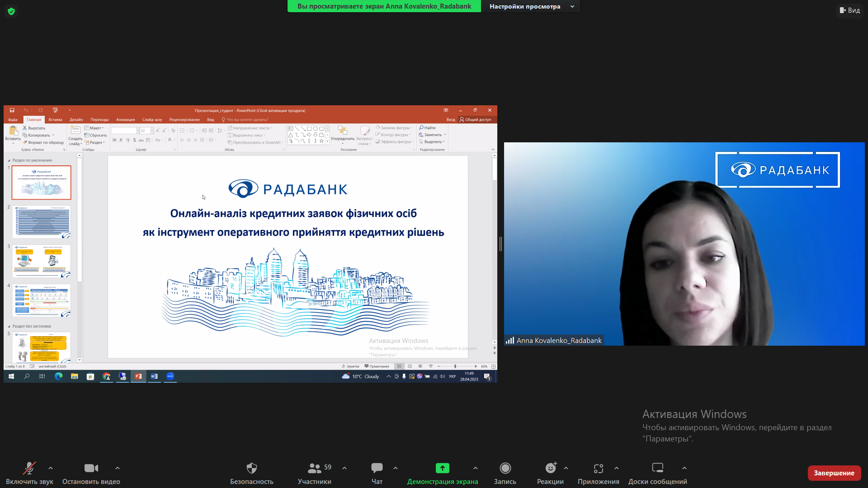The image size is (868, 488).
Task: Click Общий доступ share button
Action: click(x=476, y=120)
